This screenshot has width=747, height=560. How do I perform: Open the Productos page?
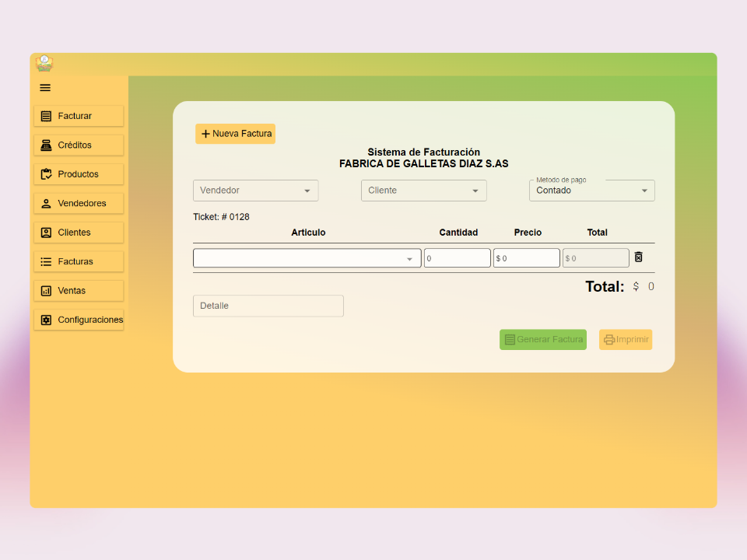point(79,174)
